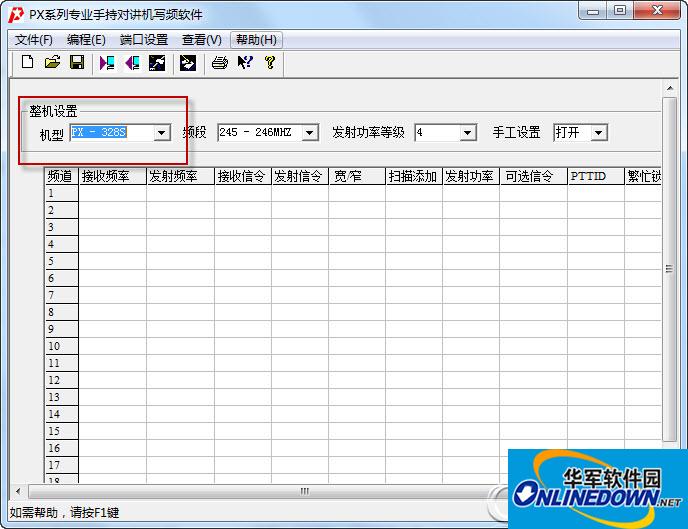The height and width of the screenshot is (529, 688).
Task: Click the black frequency toolbar icon
Action: [x=157, y=63]
